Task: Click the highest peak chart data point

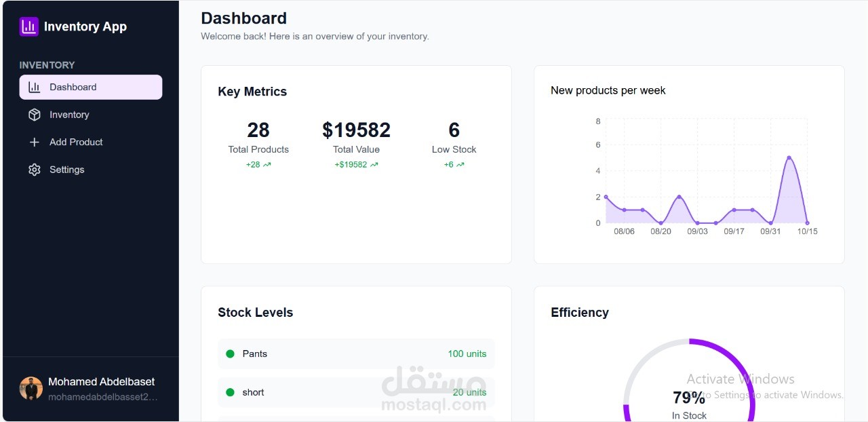Action: pos(789,157)
